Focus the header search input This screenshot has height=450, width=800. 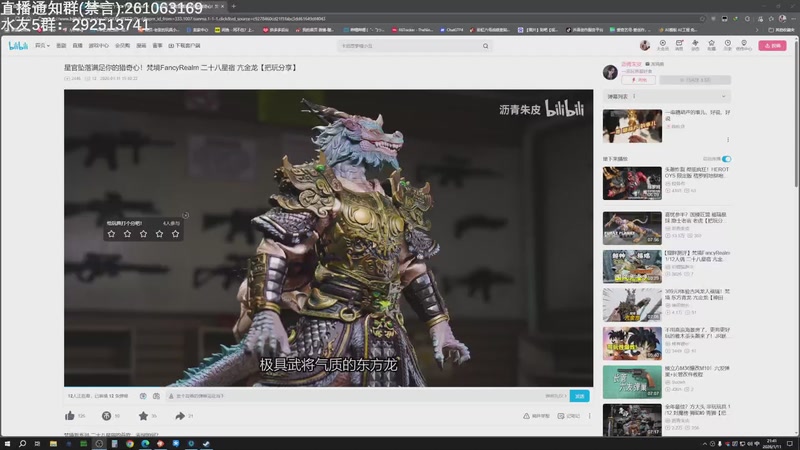(x=410, y=46)
